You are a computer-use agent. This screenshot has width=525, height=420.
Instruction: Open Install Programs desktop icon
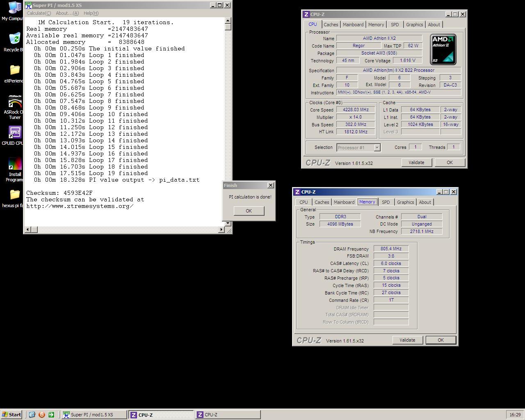(x=14, y=170)
